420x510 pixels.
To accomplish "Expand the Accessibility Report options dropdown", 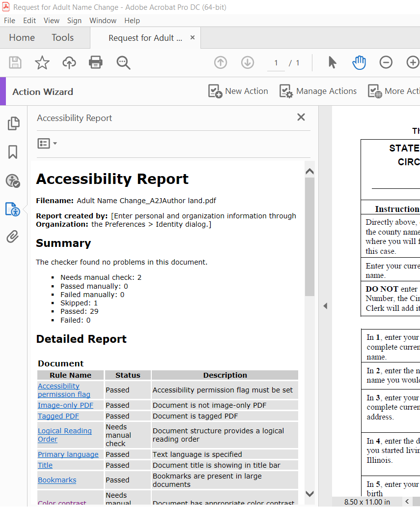I will tap(47, 144).
